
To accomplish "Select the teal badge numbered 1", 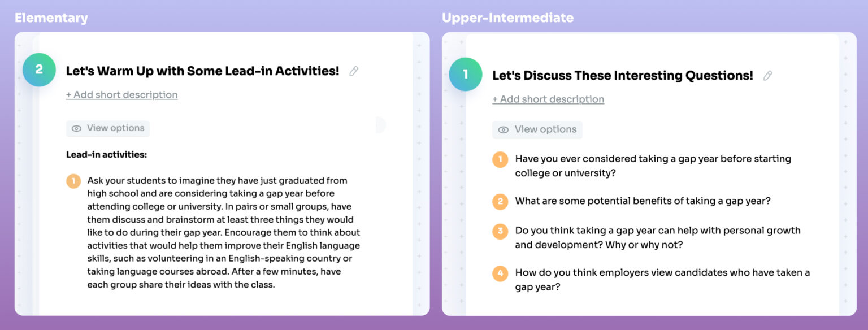I will (466, 74).
